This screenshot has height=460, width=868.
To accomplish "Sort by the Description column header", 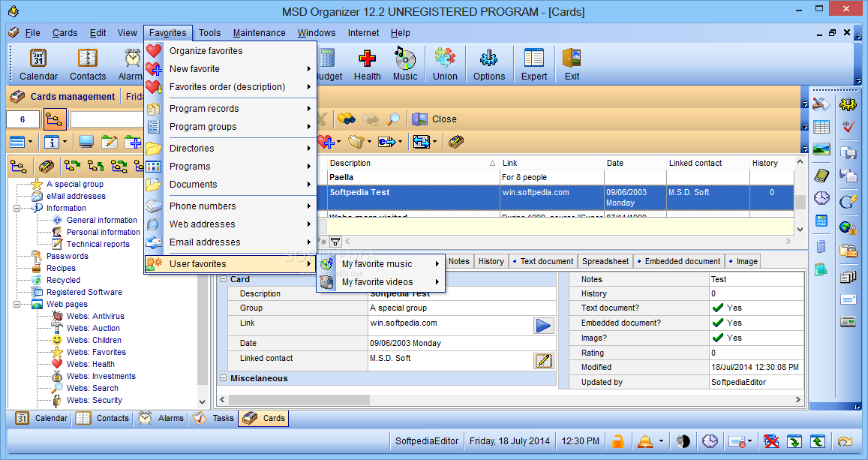I will [413, 163].
